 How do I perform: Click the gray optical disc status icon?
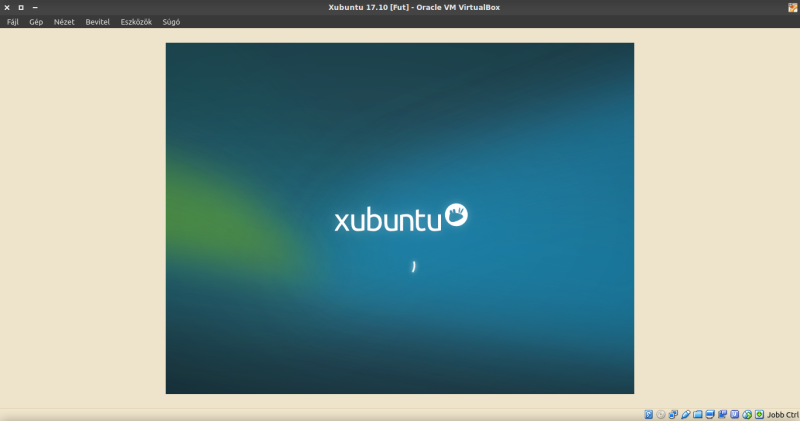coord(661,414)
